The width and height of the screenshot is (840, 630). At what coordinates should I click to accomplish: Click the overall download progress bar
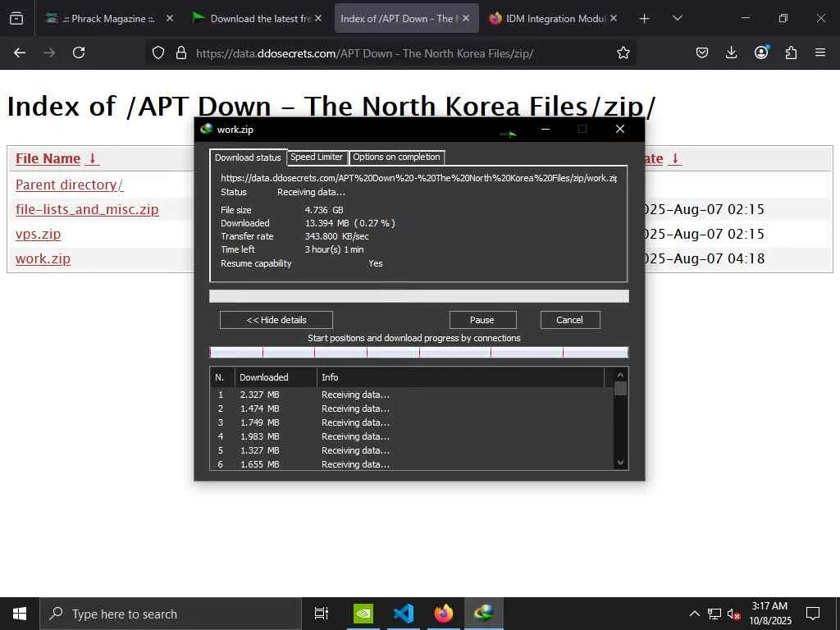pos(418,296)
